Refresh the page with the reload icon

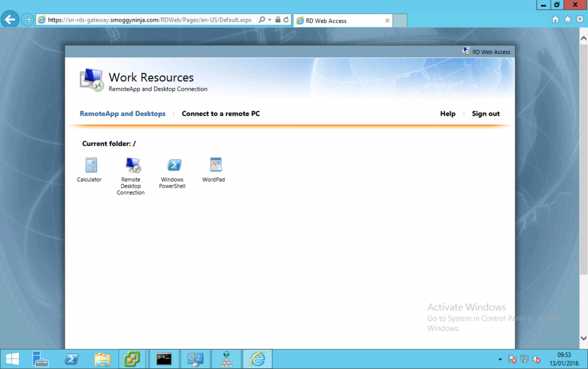tap(286, 20)
